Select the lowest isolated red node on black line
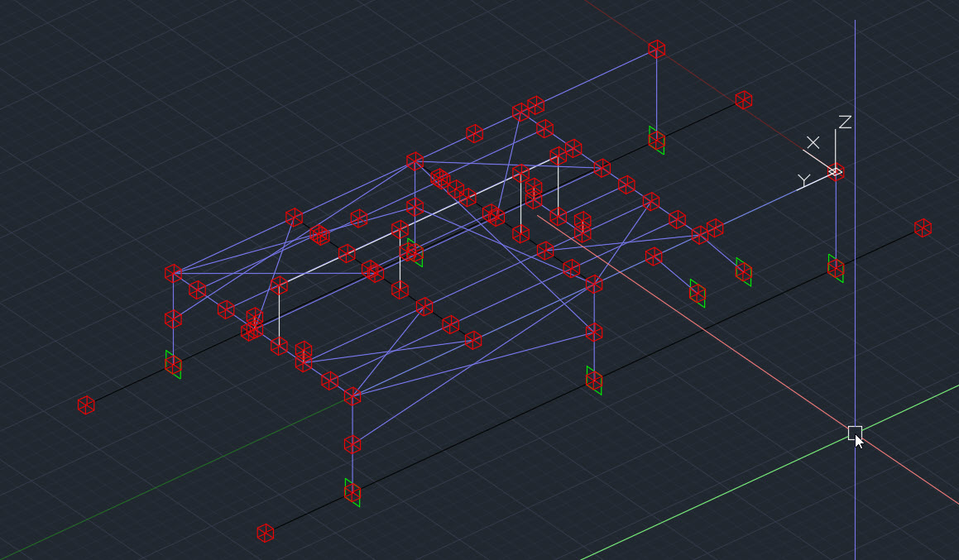Screen dimensions: 959x560 tap(265, 533)
